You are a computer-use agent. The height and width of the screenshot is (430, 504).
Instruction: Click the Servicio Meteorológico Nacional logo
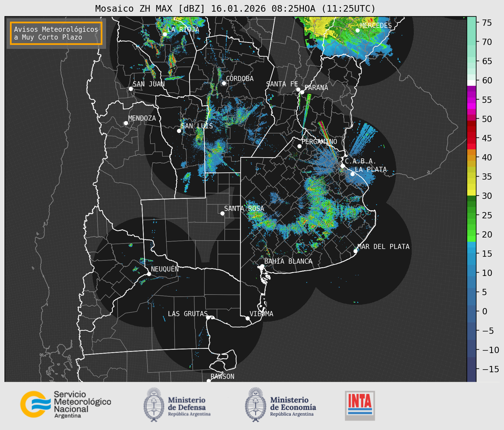point(66,404)
